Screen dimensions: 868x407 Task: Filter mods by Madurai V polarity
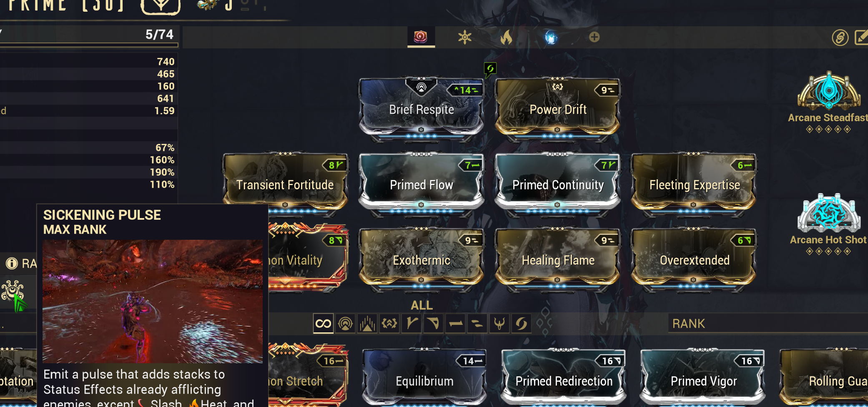[411, 324]
